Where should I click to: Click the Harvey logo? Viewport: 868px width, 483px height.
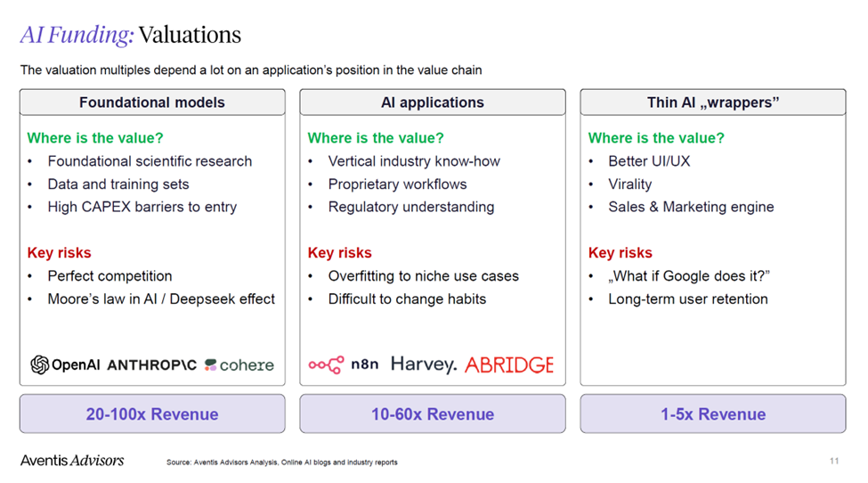tap(423, 364)
